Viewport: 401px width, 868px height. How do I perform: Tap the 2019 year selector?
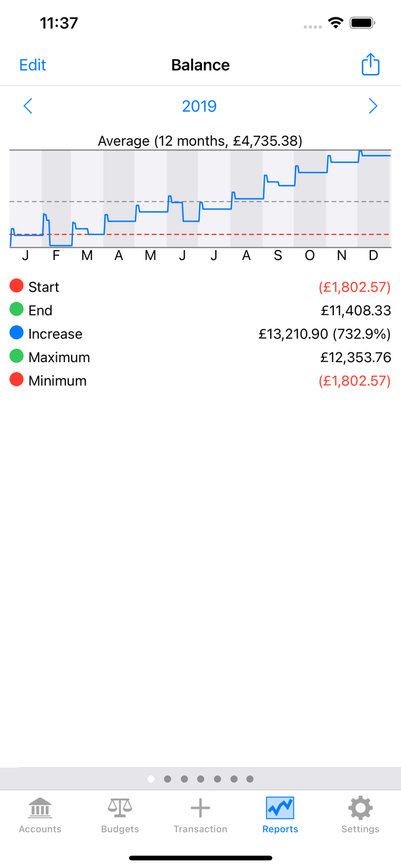199,106
